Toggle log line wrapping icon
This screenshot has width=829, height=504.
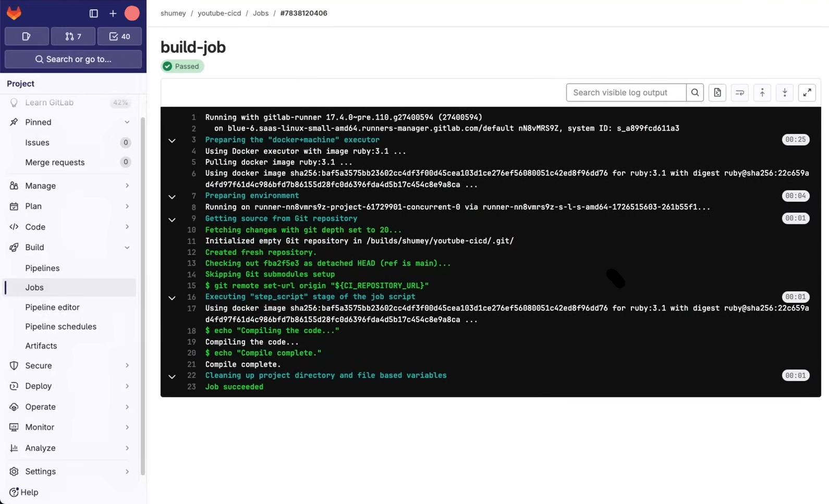(739, 93)
